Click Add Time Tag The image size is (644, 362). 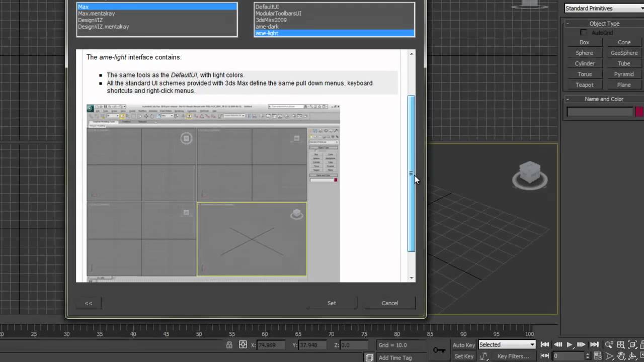pyautogui.click(x=395, y=357)
